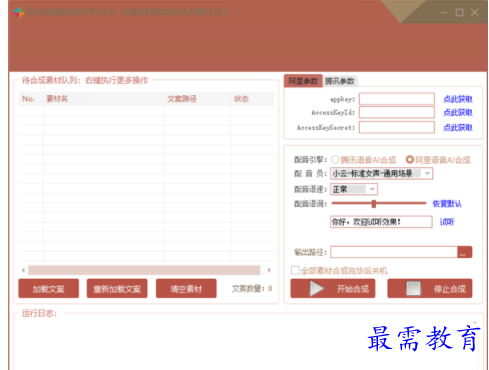Image resolution: width=489 pixels, height=370 pixels.
Task: Click 试听 preview link
Action: coord(447,222)
